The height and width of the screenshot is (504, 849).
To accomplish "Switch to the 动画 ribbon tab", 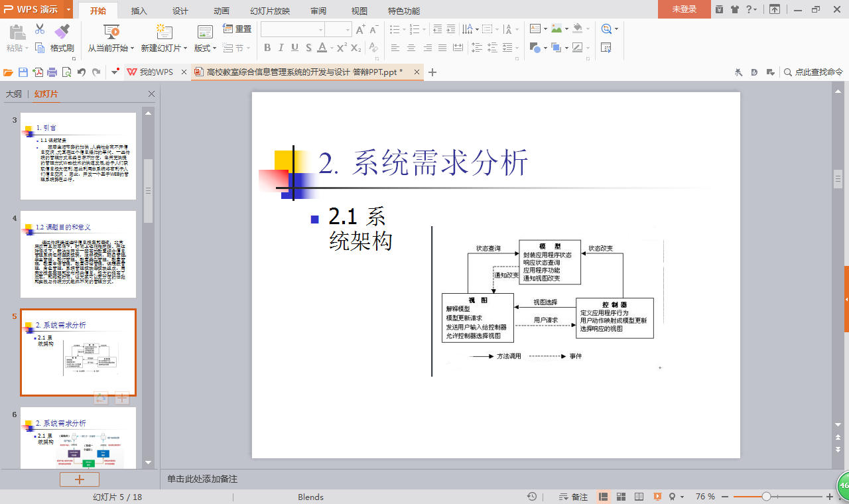I will point(222,11).
